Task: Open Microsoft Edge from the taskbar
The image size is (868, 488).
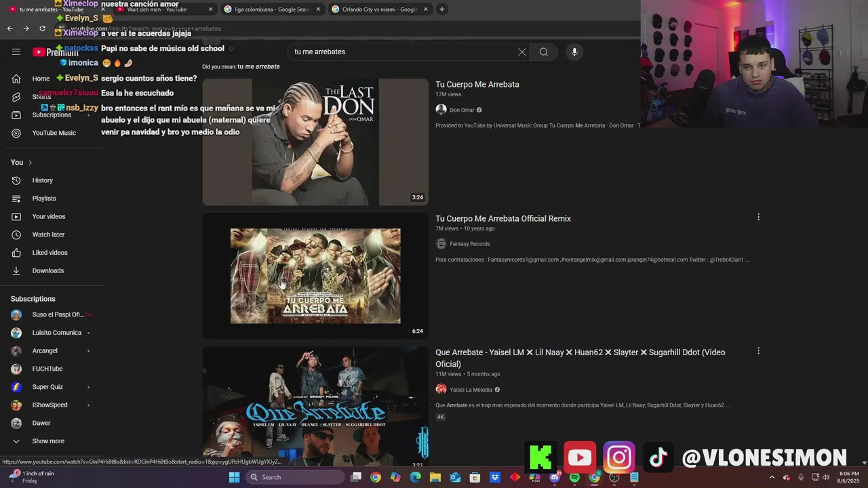Action: (x=415, y=477)
